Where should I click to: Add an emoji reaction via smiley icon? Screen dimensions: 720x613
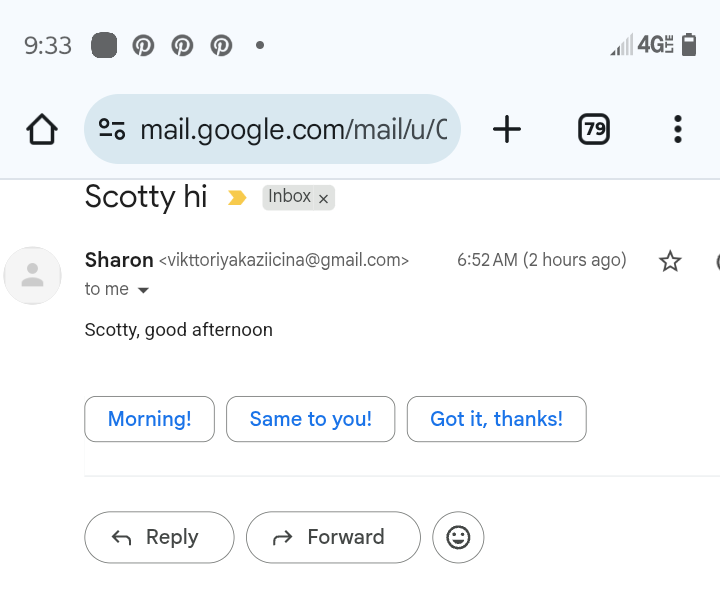coord(458,538)
